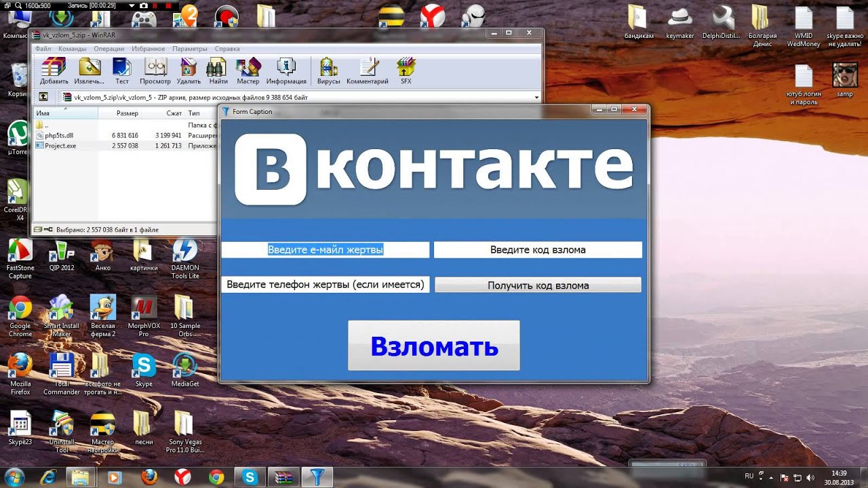Click the large Взломать button
The image size is (868, 488).
(434, 346)
